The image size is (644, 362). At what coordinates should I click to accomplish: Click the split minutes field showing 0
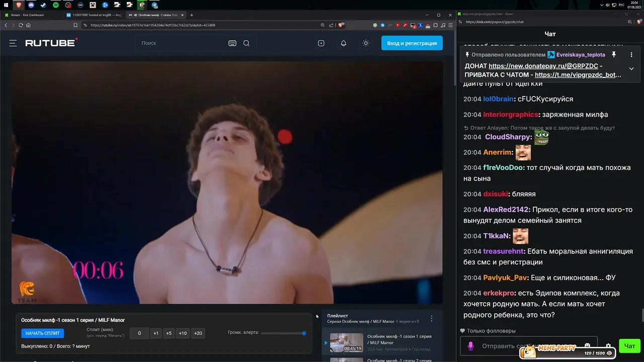[139, 333]
